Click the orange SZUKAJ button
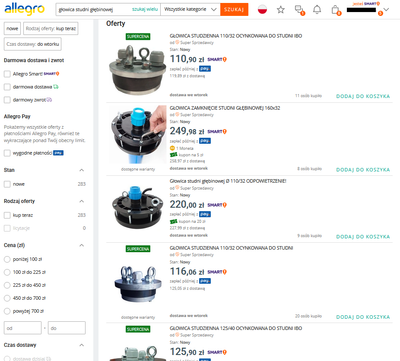Viewport: 400px width, 361px height. [x=234, y=9]
